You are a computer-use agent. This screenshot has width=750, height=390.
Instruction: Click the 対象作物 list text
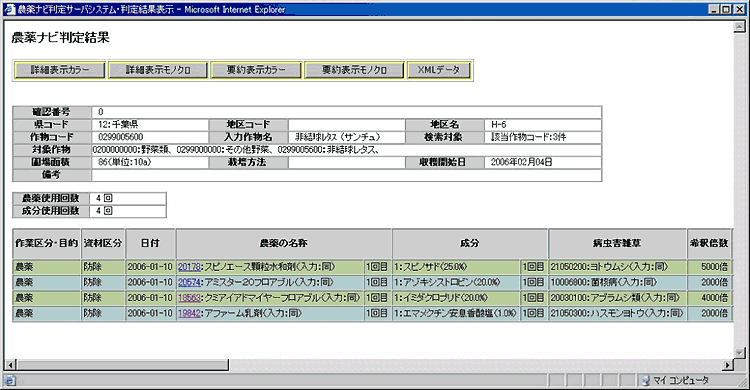237,150
